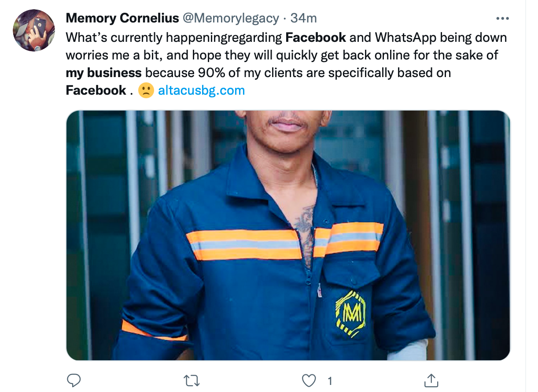This screenshot has height=392, width=538.
Task: Click bold "Facebook" before "and WhatsApp"
Action: click(316, 37)
